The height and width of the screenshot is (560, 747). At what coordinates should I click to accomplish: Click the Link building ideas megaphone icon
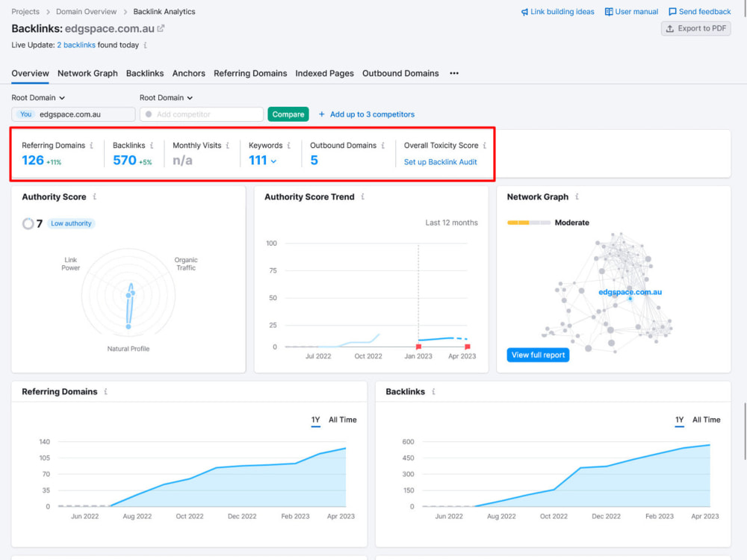(x=524, y=12)
